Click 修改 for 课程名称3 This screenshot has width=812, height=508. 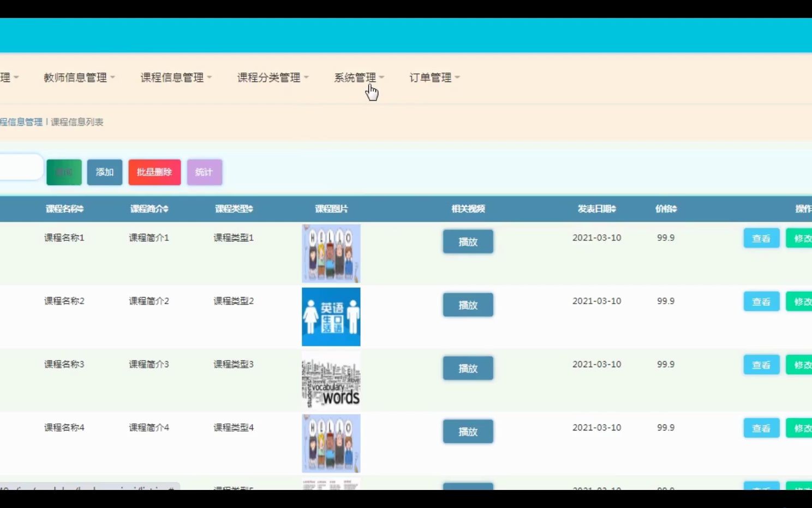click(x=799, y=365)
